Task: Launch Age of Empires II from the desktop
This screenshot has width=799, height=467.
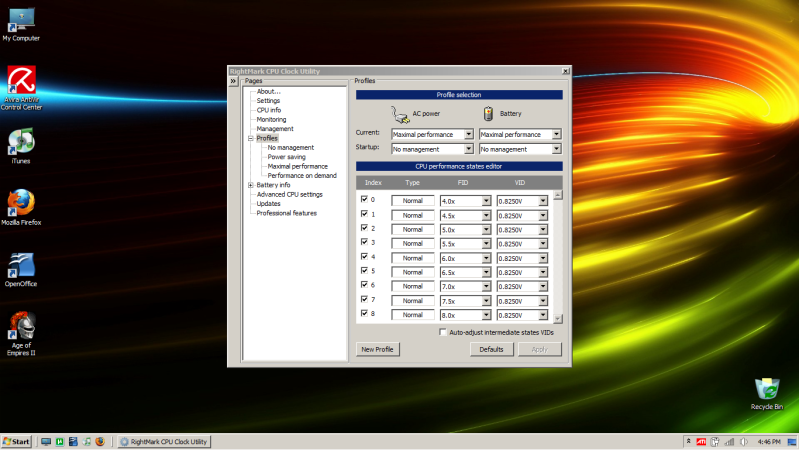Action: 21,325
